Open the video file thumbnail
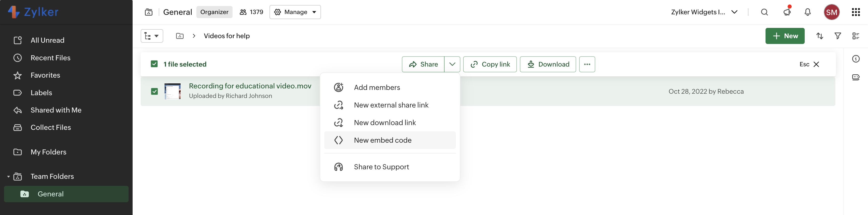 tap(173, 91)
